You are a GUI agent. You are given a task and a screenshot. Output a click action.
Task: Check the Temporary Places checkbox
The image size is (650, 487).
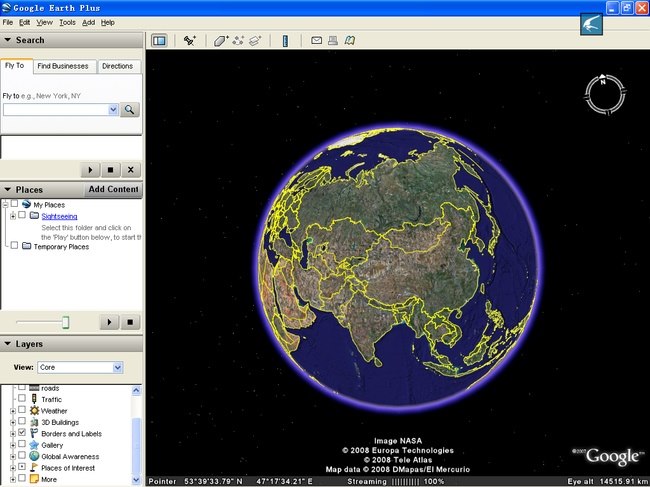[15, 245]
